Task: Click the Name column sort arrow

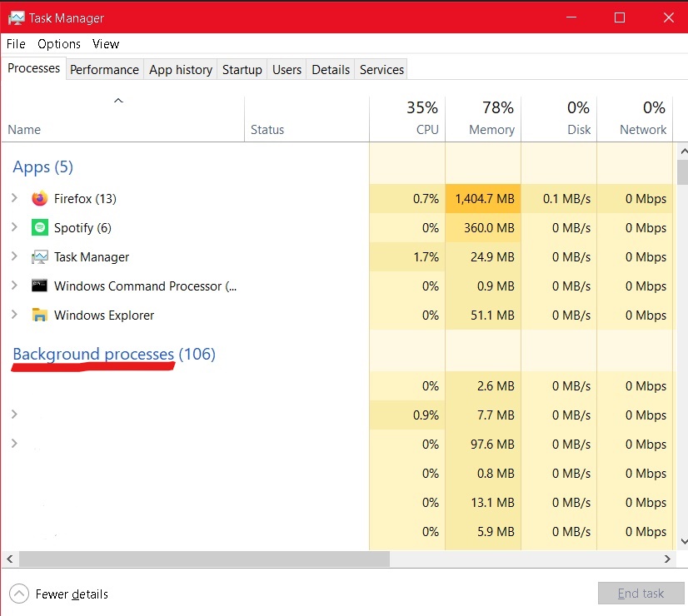Action: click(x=118, y=99)
